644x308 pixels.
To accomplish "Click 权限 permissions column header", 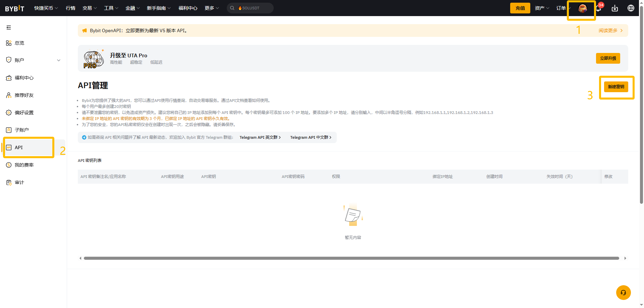I will pyautogui.click(x=336, y=177).
